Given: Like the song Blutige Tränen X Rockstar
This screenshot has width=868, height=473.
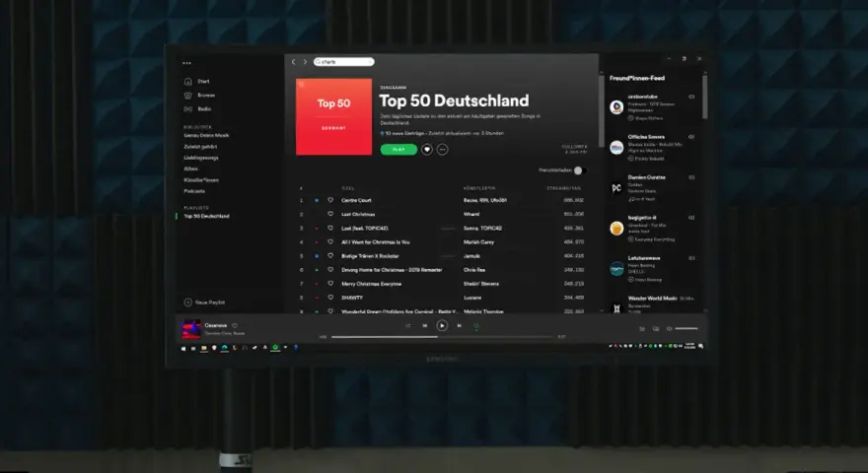Looking at the screenshot, I should point(330,255).
